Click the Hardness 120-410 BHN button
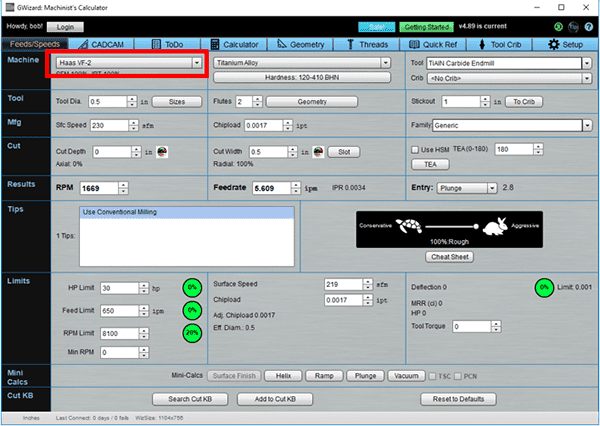Screen dimensions: 600x426 pyautogui.click(x=302, y=77)
